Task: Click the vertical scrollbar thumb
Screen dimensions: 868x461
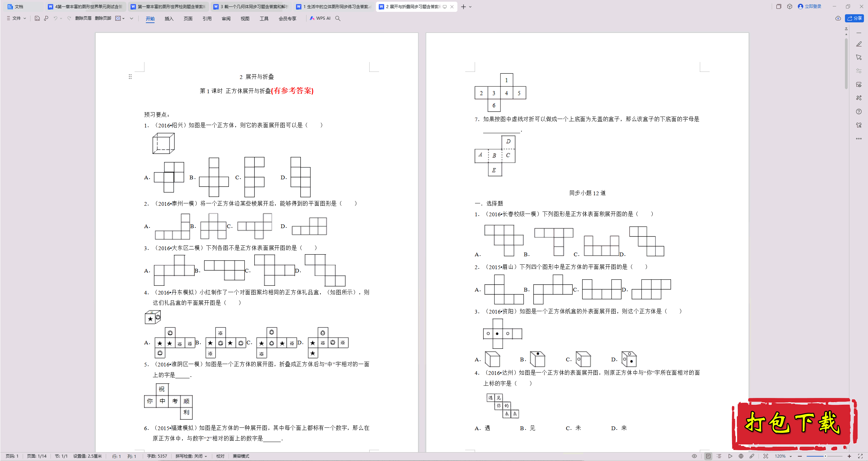Action: (x=846, y=64)
